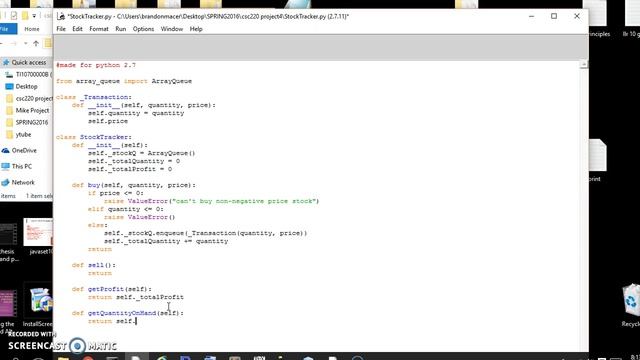This screenshot has width=640, height=360.
Task: Click the editor scrollbar up arrow
Action: click(x=584, y=64)
